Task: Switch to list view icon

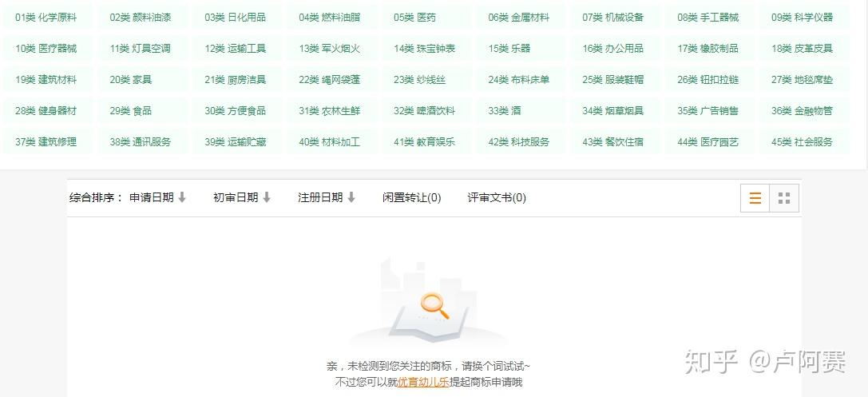Action: [x=755, y=198]
